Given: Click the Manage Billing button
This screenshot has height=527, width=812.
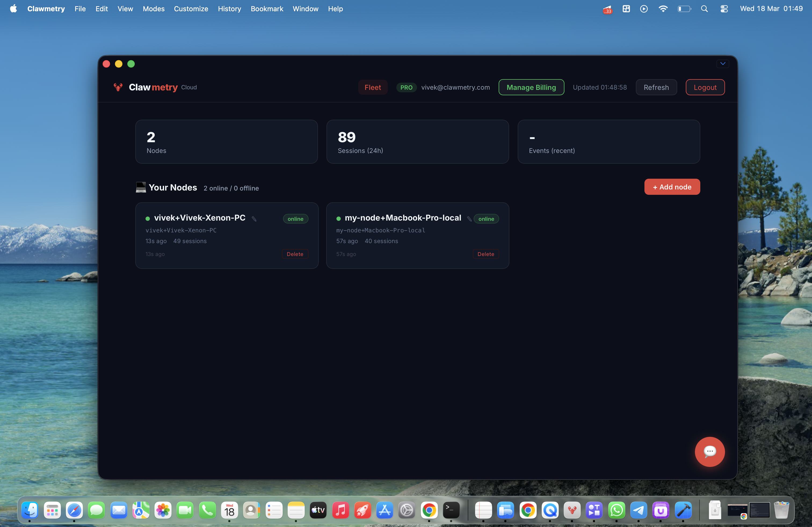Looking at the screenshot, I should pyautogui.click(x=531, y=87).
